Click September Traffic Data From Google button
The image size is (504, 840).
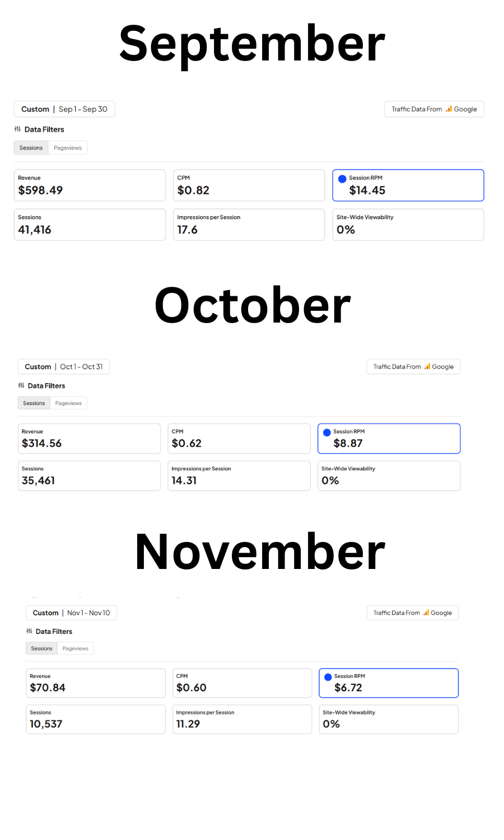[x=434, y=109]
